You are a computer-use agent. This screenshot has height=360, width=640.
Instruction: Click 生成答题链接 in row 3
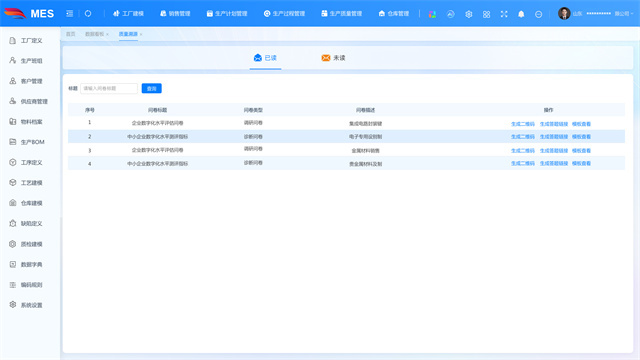coord(554,151)
